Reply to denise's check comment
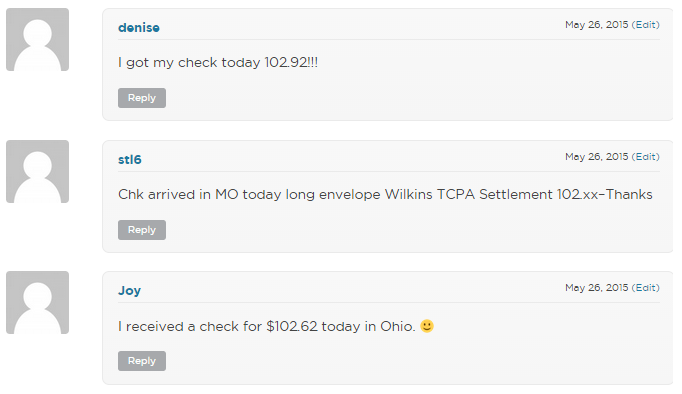Viewport: 682px width, 394px height. click(x=142, y=98)
